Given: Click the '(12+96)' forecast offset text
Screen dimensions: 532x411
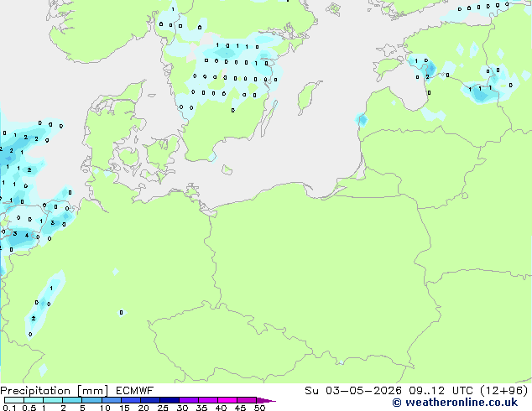Looking at the screenshot, I should click(x=503, y=391).
